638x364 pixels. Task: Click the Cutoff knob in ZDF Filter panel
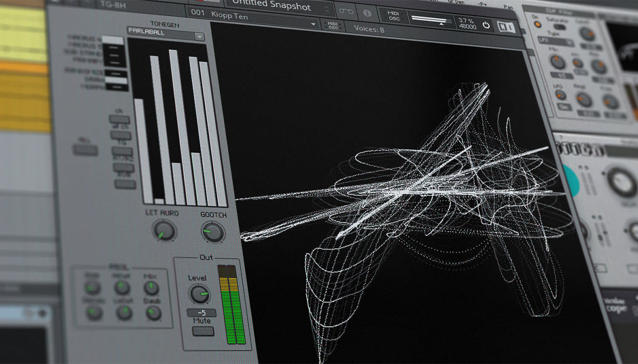click(x=587, y=34)
